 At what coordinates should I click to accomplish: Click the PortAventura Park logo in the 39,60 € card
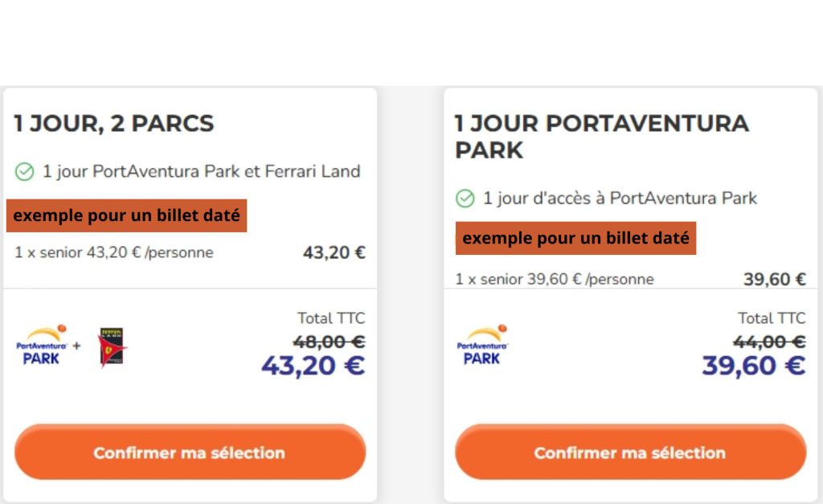[481, 346]
